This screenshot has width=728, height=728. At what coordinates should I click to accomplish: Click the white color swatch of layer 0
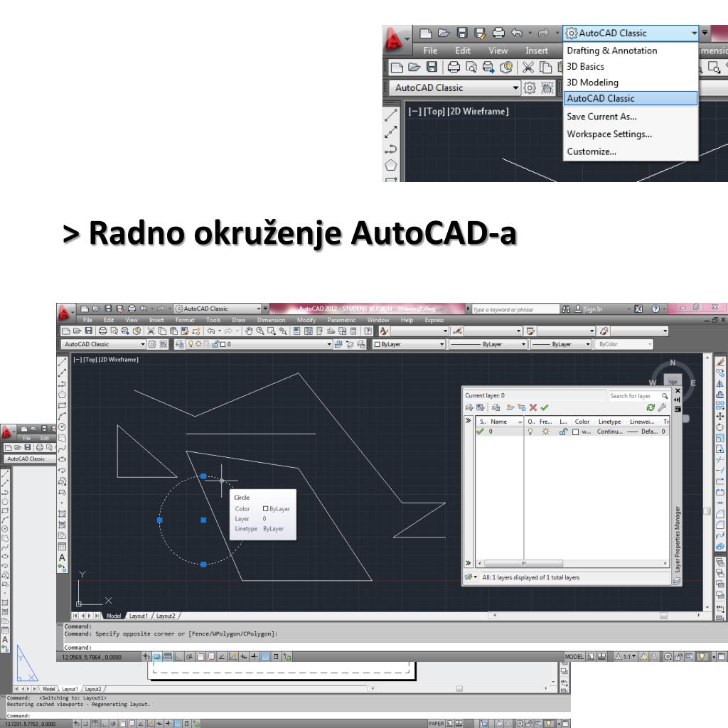pos(577,432)
